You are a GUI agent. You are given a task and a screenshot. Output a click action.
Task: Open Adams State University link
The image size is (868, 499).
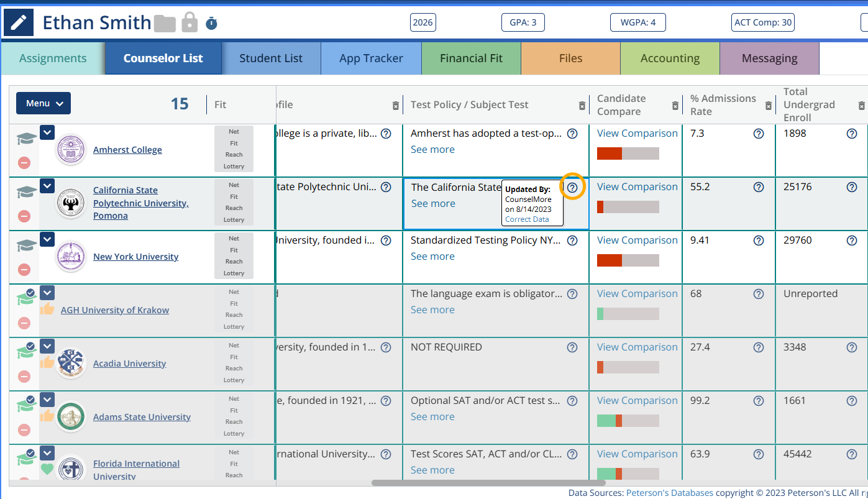tap(142, 417)
